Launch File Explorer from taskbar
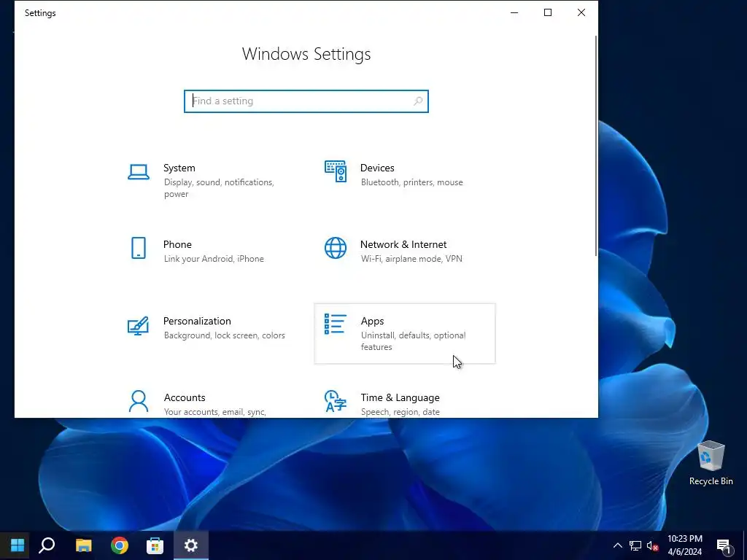Image resolution: width=747 pixels, height=560 pixels. click(x=83, y=545)
